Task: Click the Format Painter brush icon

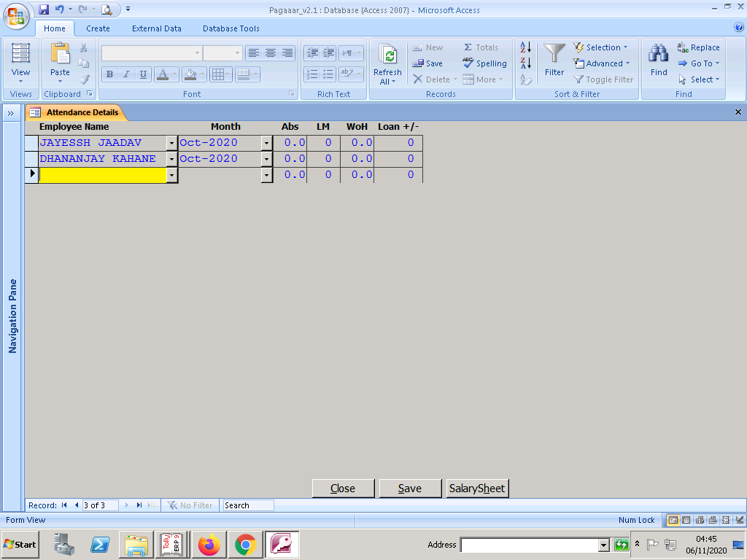Action: [x=85, y=79]
